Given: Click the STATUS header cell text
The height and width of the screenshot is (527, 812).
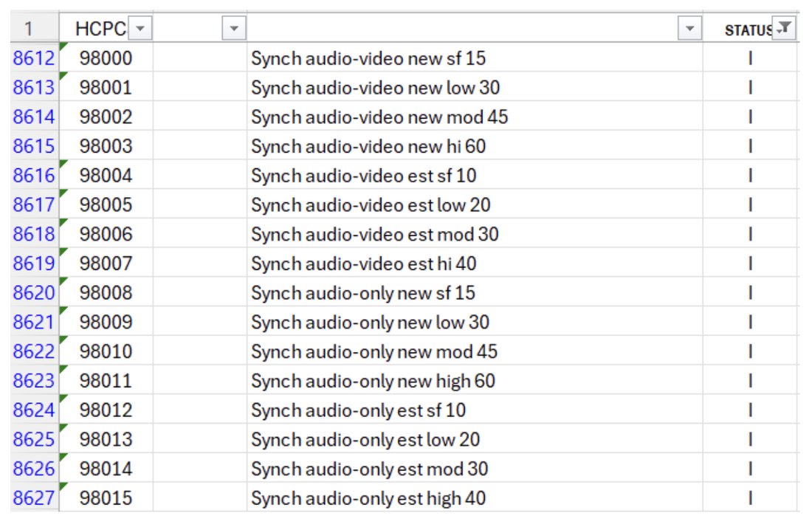Looking at the screenshot, I should [749, 30].
